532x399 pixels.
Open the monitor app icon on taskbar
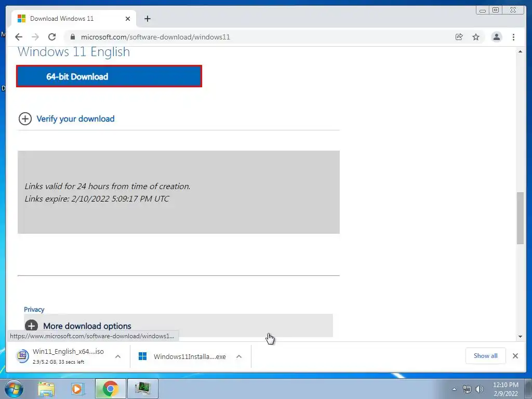(x=142, y=389)
